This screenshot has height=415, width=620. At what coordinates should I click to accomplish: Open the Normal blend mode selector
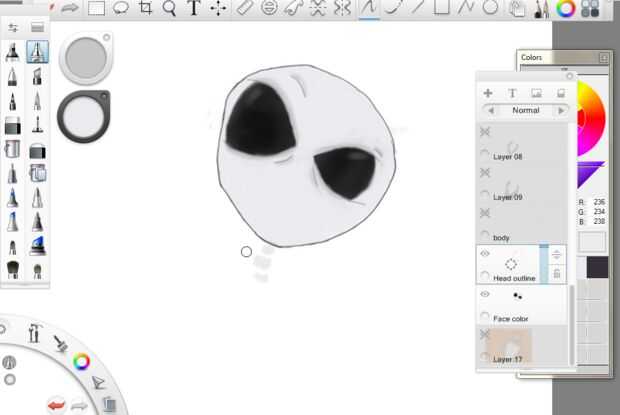(x=526, y=110)
